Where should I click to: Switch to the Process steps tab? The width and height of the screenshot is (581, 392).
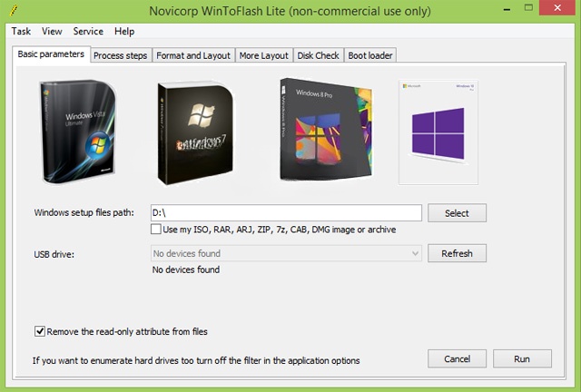click(121, 55)
